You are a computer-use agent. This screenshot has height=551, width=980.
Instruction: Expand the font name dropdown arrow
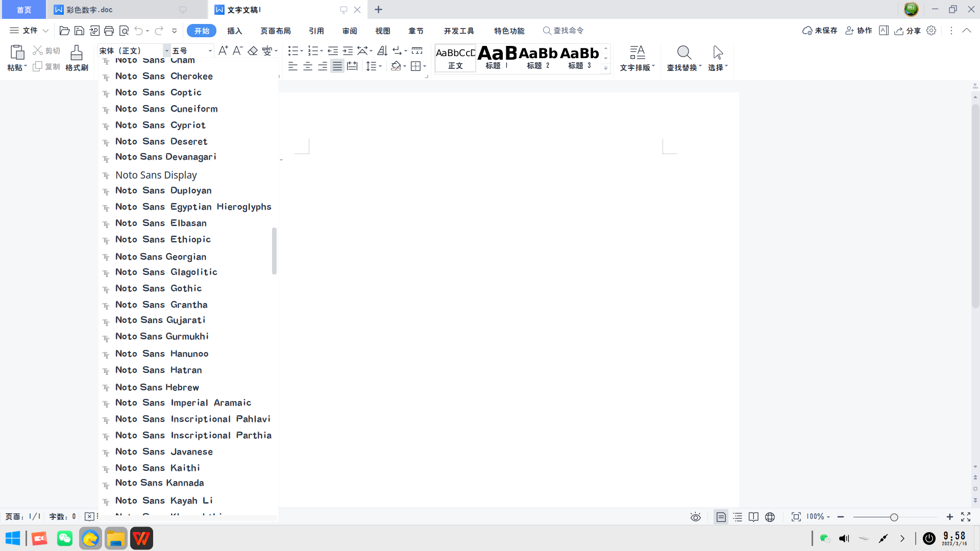tap(166, 51)
